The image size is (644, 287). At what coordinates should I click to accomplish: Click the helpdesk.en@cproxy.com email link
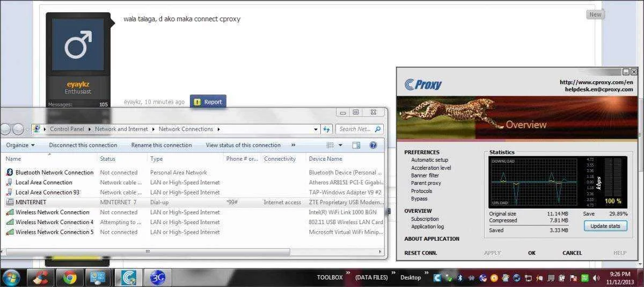[598, 89]
